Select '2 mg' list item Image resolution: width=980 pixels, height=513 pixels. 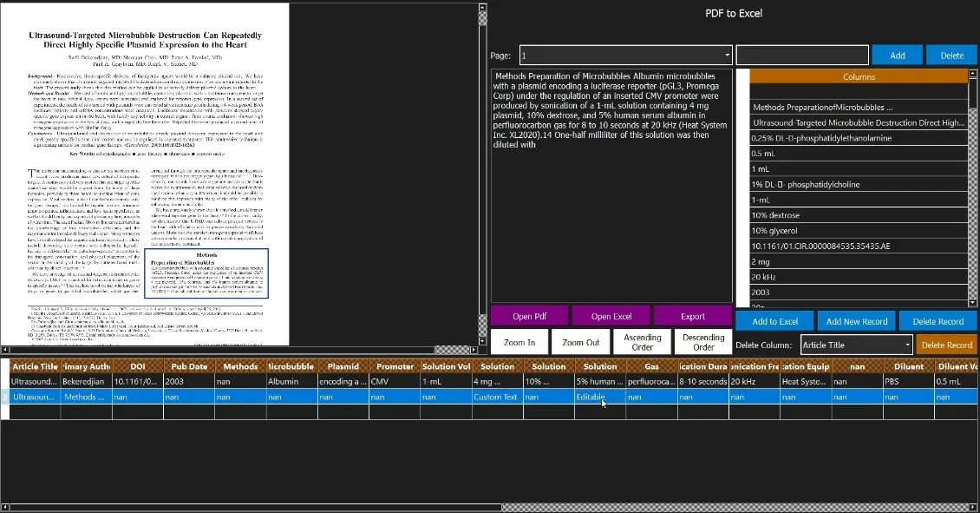pos(859,261)
